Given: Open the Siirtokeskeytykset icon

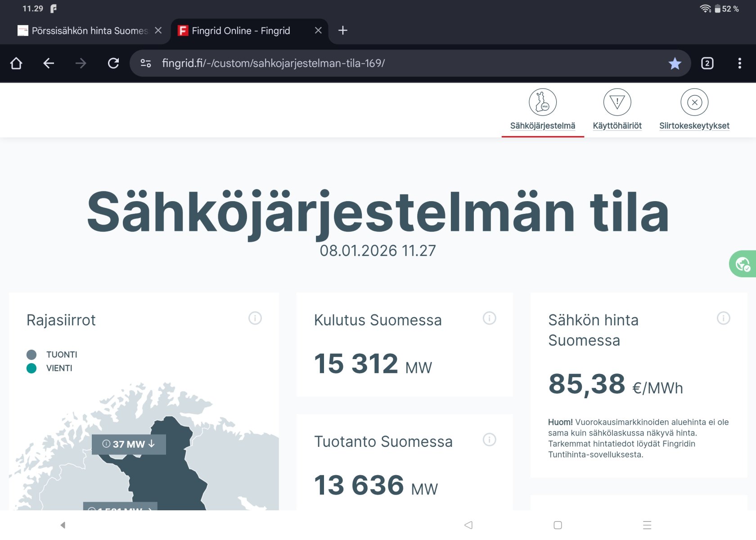Looking at the screenshot, I should [x=694, y=103].
